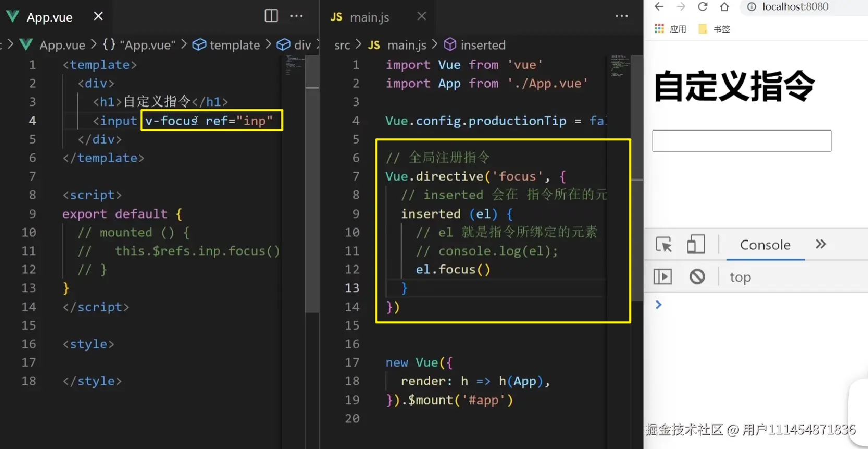
Task: Toggle the console sidebar panel
Action: tap(662, 276)
